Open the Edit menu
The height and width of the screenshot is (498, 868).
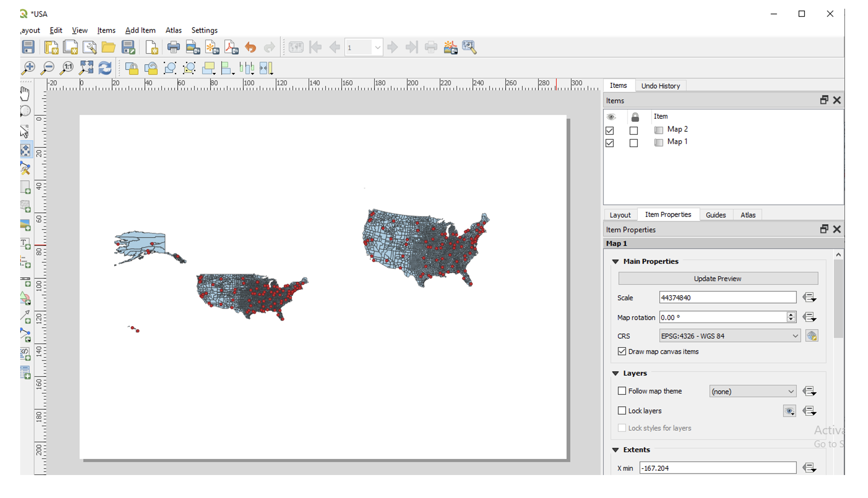(56, 30)
